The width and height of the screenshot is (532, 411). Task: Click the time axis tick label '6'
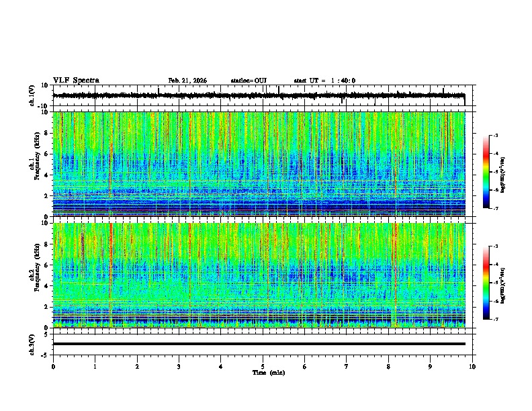point(305,367)
